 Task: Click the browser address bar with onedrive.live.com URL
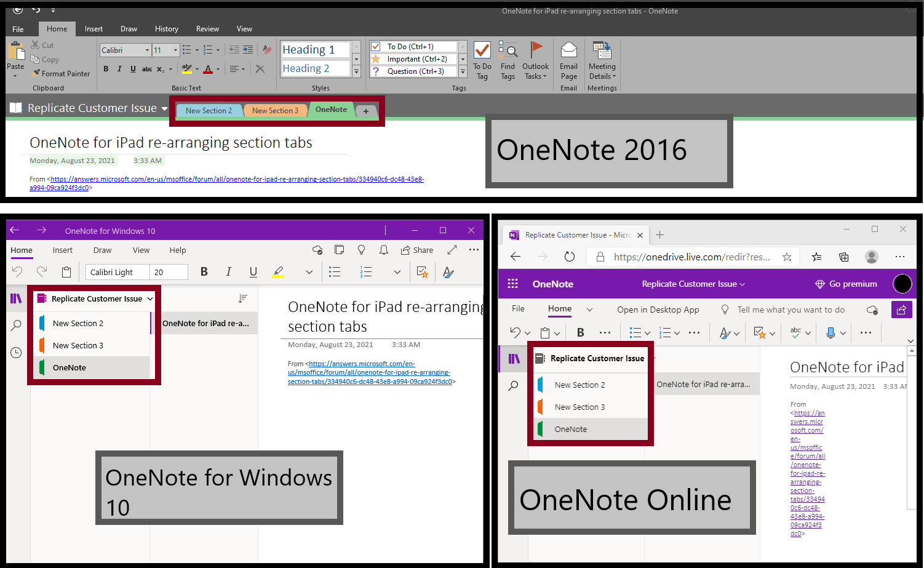pyautogui.click(x=691, y=257)
